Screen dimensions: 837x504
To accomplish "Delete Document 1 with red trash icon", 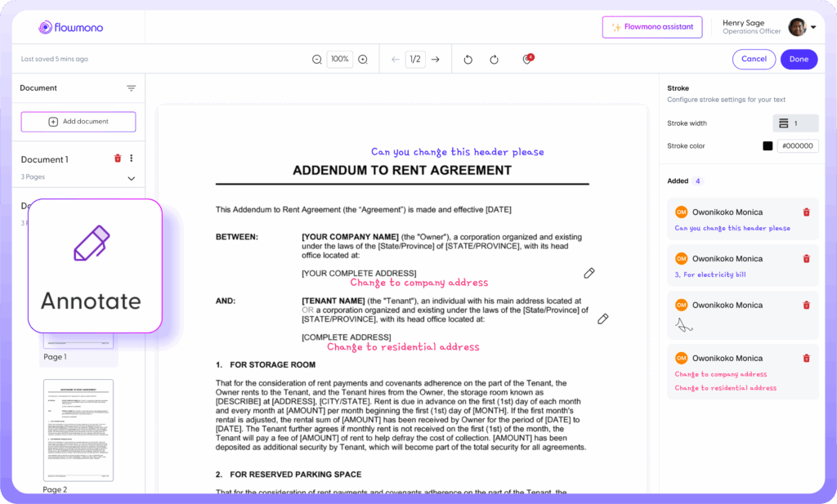I will point(118,158).
